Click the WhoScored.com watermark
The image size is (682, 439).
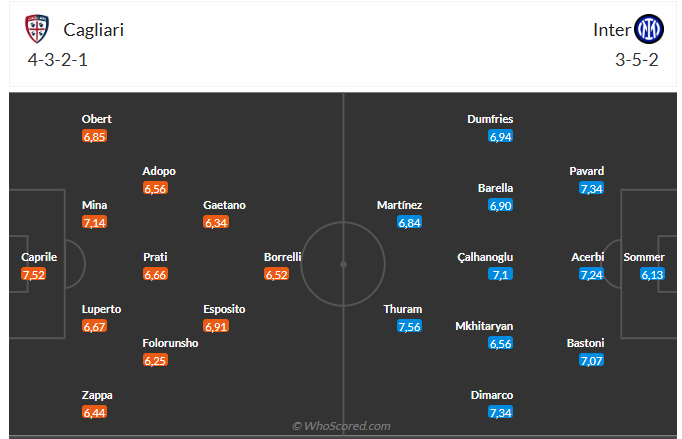341,426
